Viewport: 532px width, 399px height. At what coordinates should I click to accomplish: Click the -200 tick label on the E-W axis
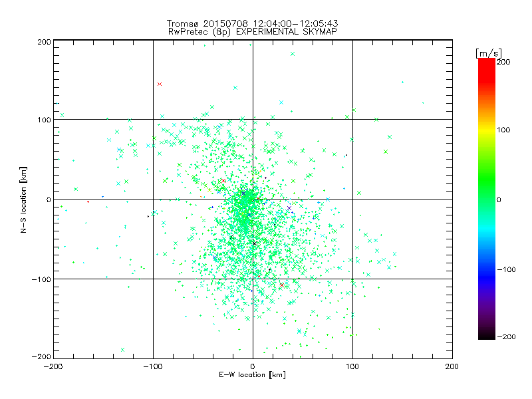53,366
